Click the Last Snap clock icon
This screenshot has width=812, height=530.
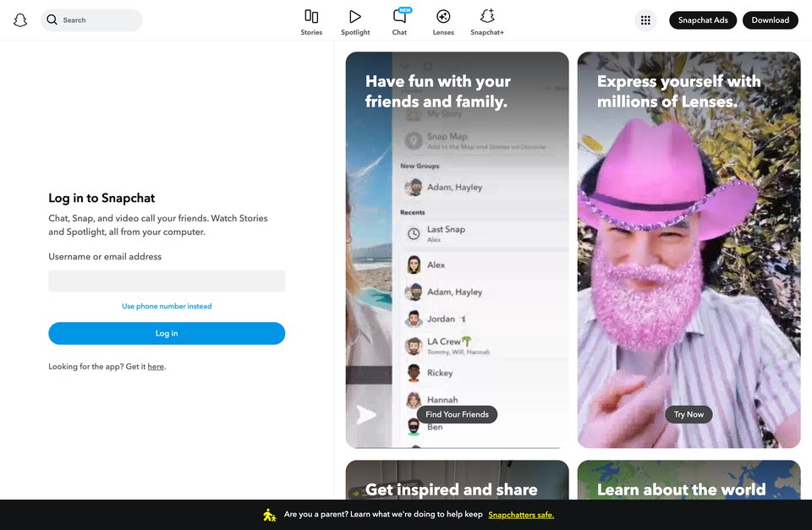click(x=414, y=233)
